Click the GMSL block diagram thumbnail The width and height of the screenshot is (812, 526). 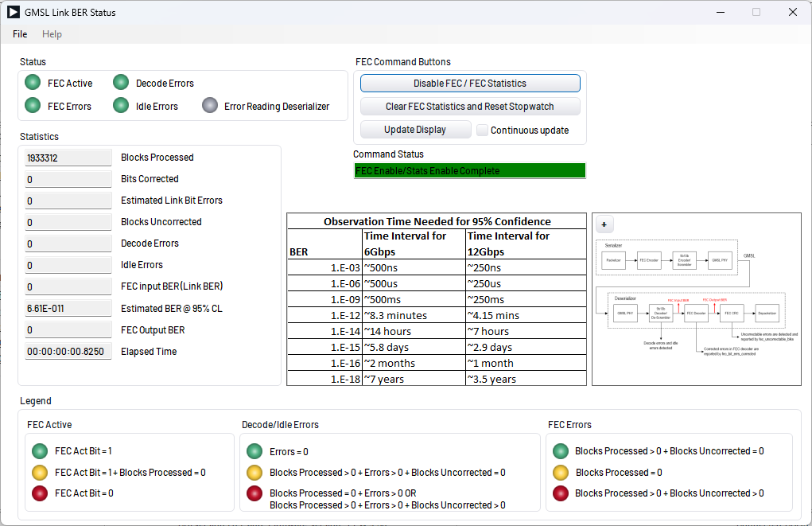(697, 299)
